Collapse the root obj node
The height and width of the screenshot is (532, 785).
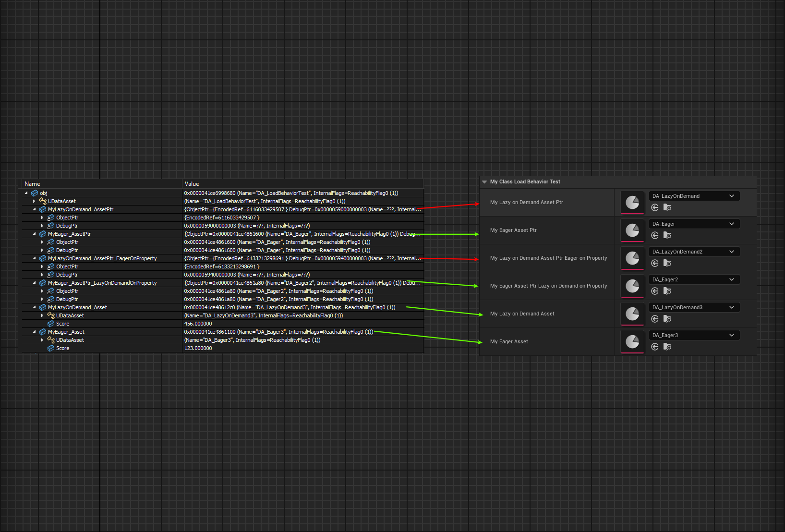coord(26,193)
